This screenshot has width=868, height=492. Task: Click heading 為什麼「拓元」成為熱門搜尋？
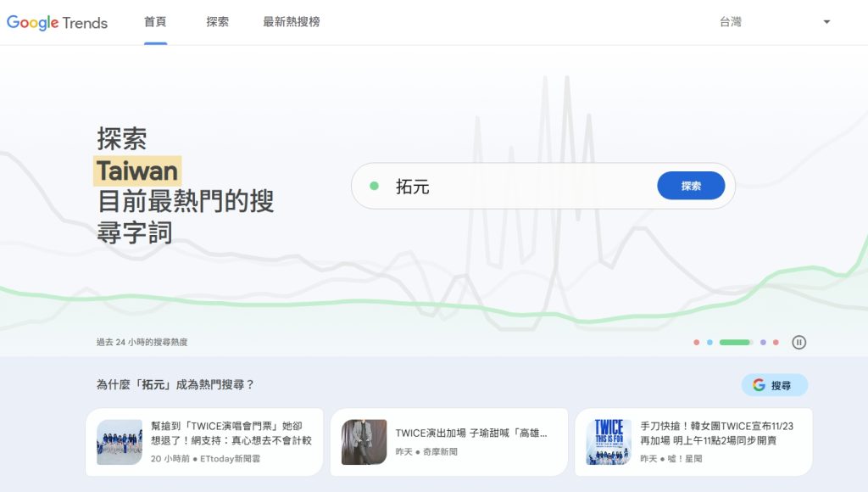coord(175,384)
